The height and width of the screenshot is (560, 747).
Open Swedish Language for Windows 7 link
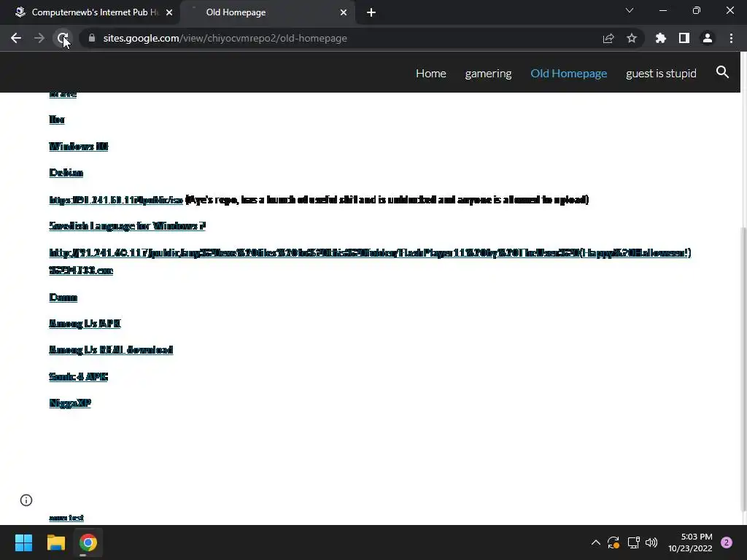tap(127, 226)
